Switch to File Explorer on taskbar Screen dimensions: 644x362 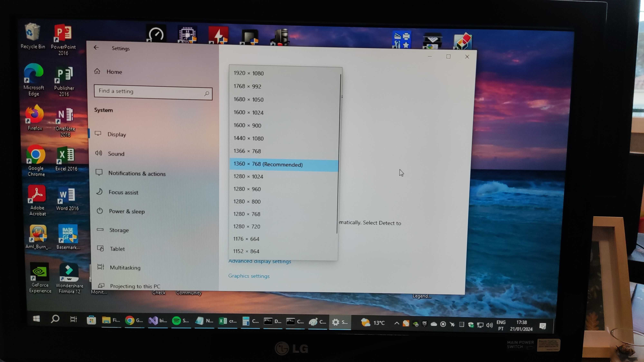111,320
